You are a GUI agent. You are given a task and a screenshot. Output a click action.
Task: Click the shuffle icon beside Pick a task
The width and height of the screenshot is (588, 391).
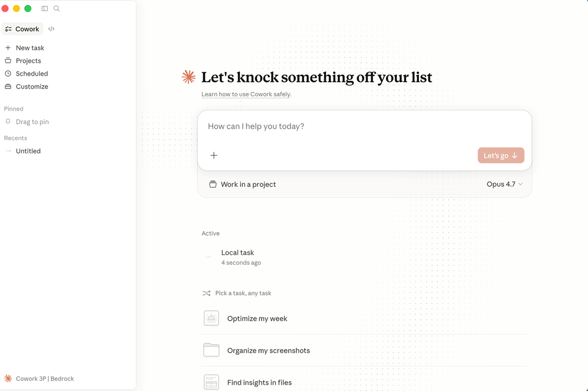click(x=206, y=293)
